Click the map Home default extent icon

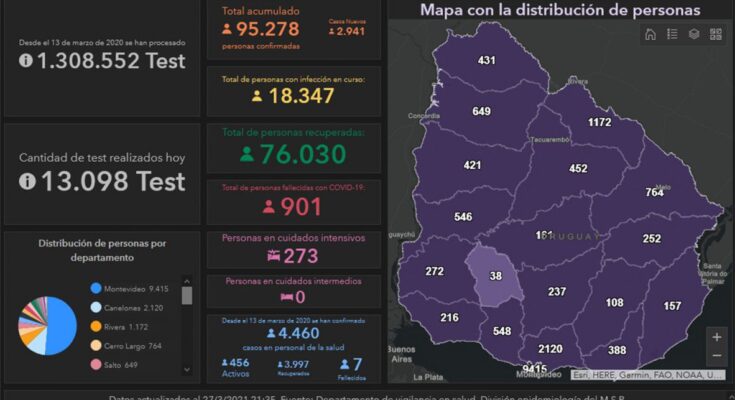click(651, 34)
